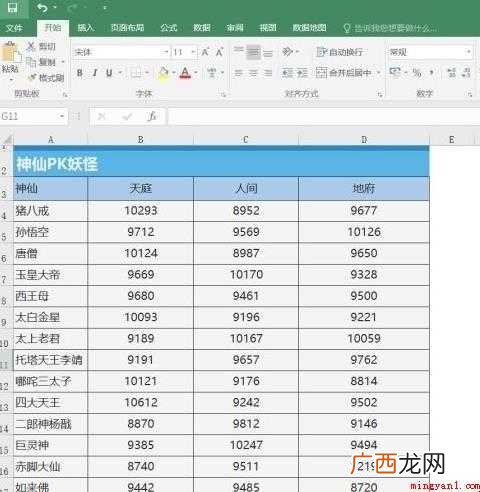This screenshot has width=480, height=492.
Task: Click the Format Painter brush icon
Action: pos(32,78)
